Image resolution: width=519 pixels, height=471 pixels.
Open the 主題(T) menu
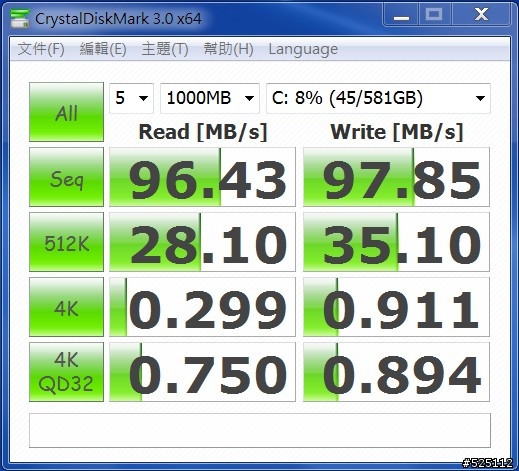tap(165, 49)
